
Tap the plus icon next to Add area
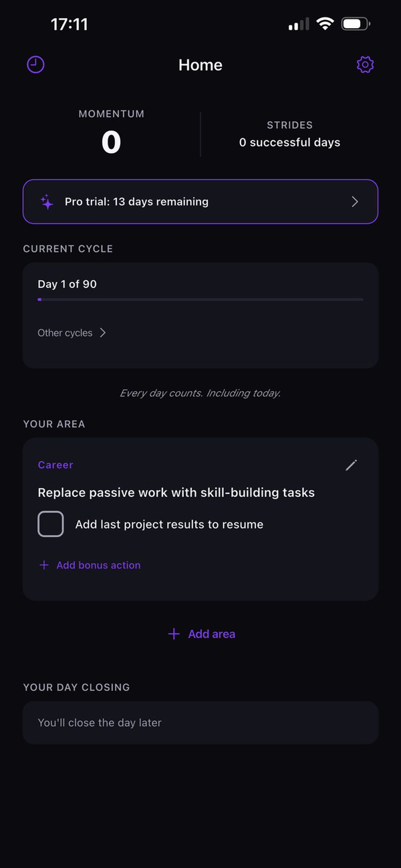[174, 634]
